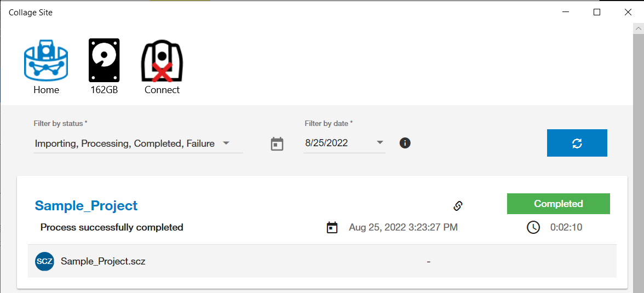
Task: Click the clock duration icon
Action: [533, 227]
